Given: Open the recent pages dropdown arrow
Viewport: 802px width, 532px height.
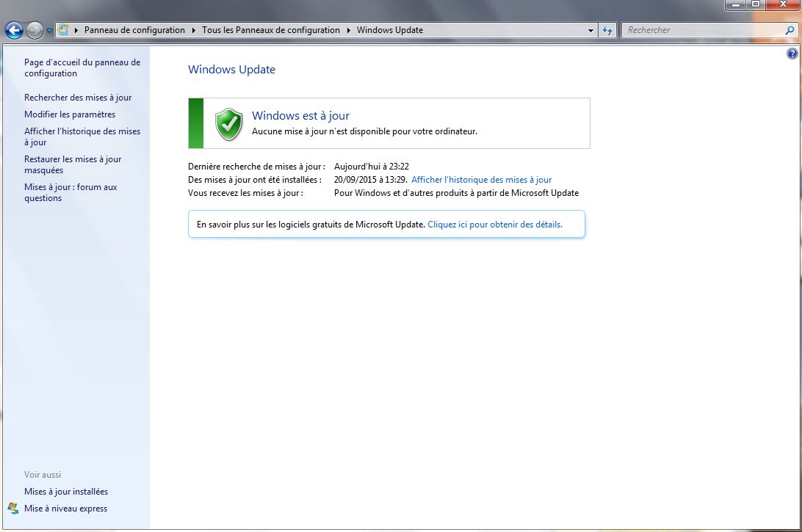Looking at the screenshot, I should click(50, 31).
